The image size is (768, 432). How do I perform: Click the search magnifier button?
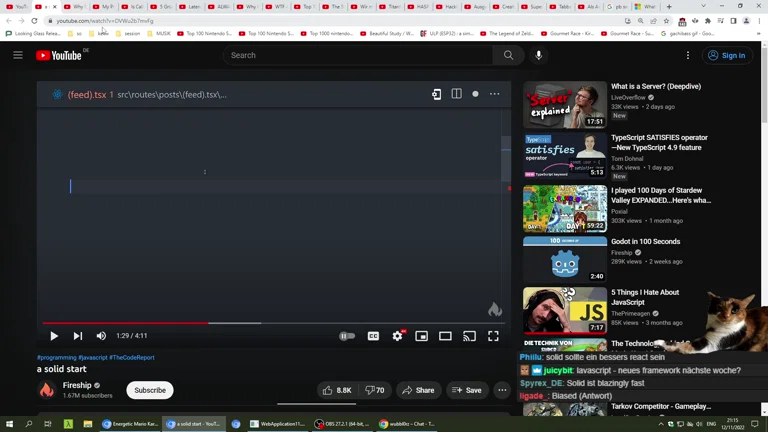pyautogui.click(x=508, y=56)
